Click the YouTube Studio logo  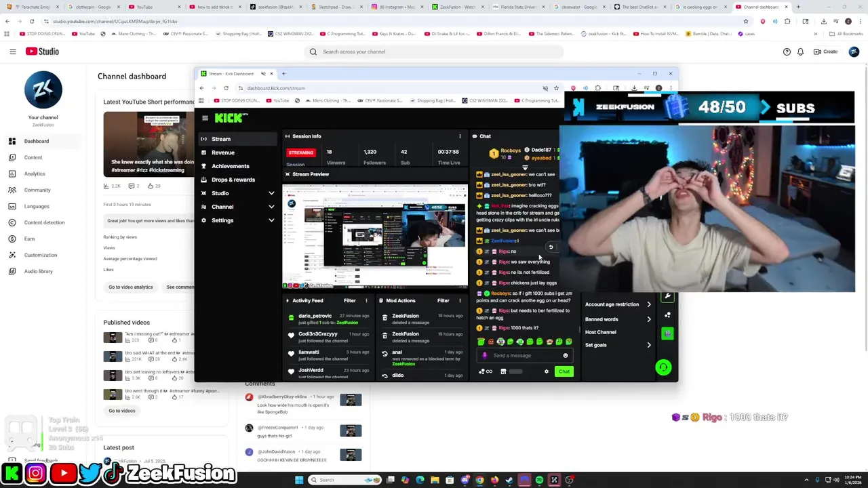click(42, 52)
